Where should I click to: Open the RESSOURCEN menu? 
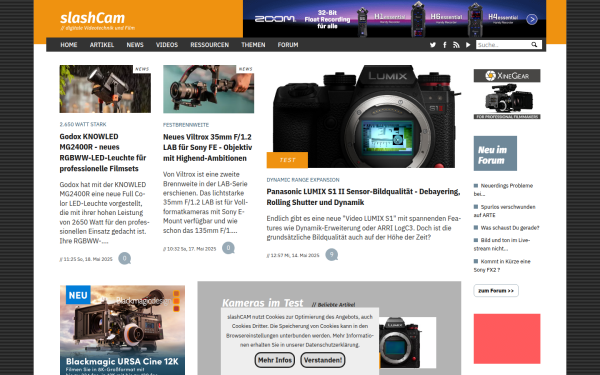click(210, 45)
